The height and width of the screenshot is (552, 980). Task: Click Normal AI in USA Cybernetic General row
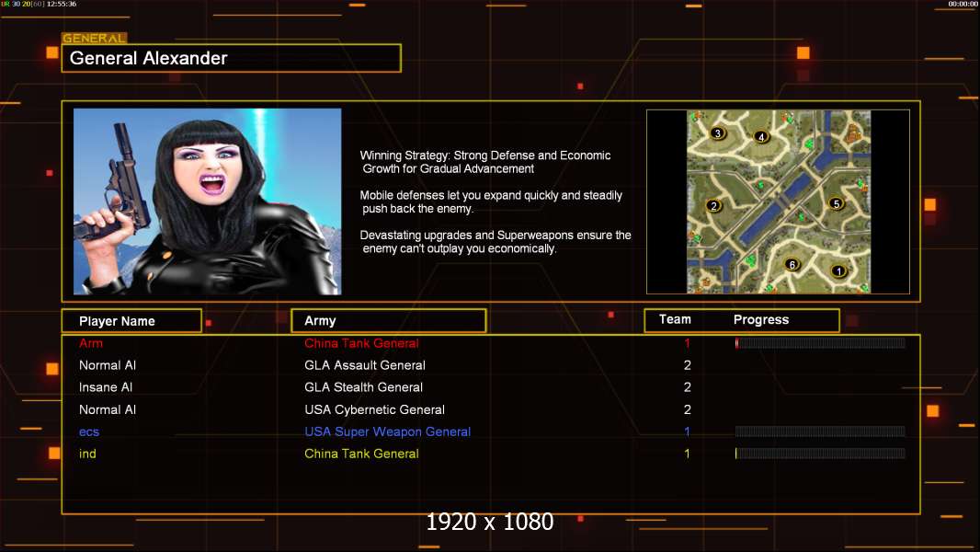(108, 409)
